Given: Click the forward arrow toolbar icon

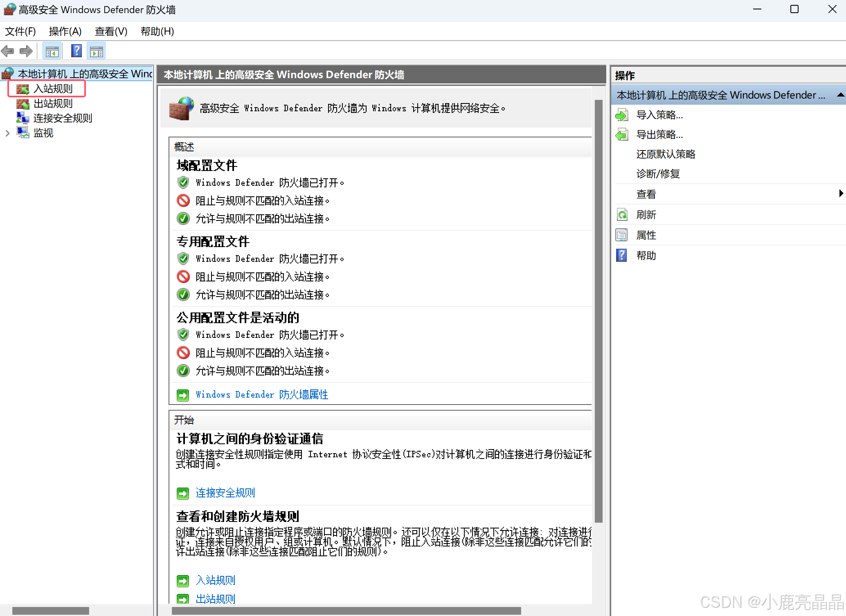Looking at the screenshot, I should tap(26, 51).
